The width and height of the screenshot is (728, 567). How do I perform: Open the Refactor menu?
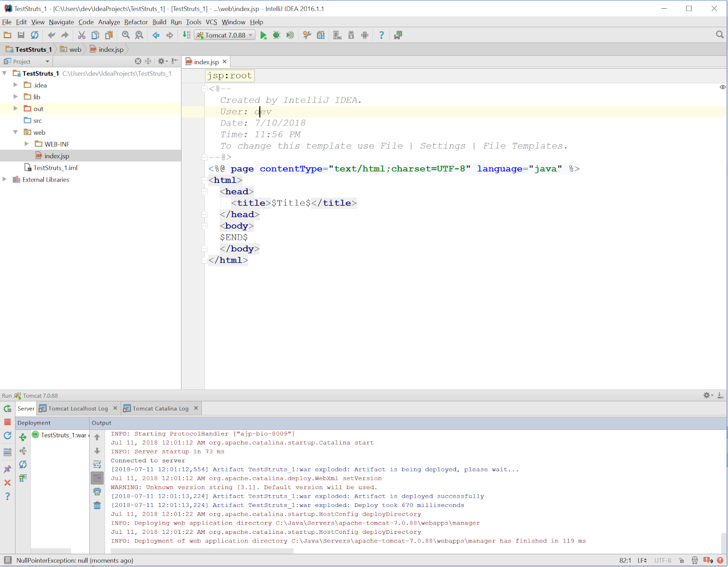coord(136,22)
